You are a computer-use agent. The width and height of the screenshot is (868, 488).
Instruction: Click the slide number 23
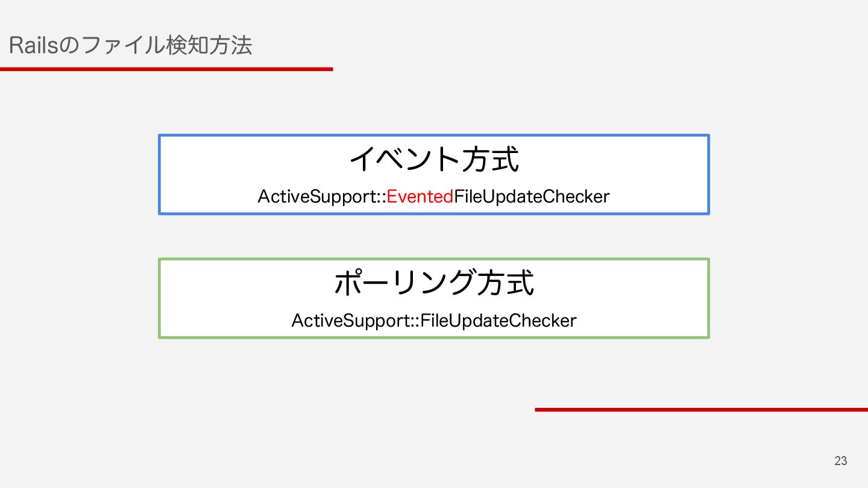841,461
